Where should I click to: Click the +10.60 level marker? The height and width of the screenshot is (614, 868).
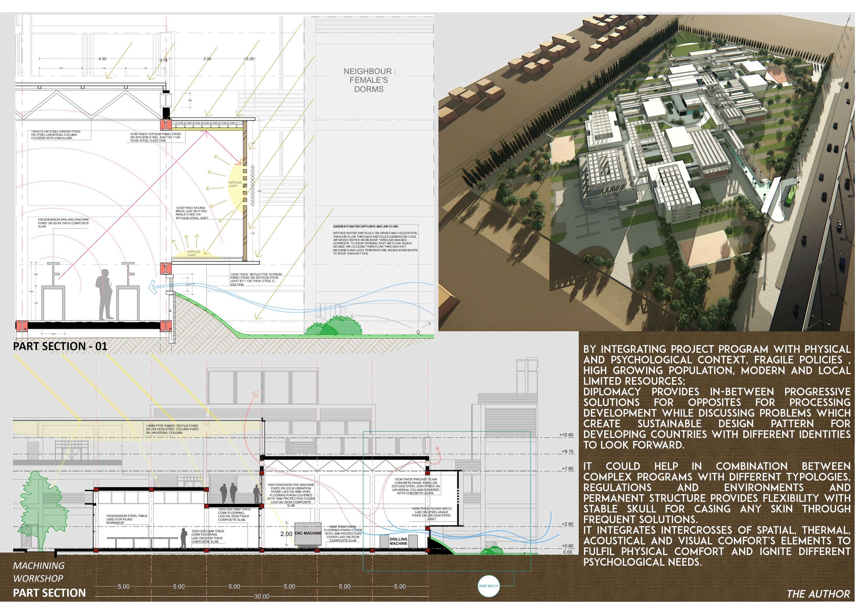566,435
